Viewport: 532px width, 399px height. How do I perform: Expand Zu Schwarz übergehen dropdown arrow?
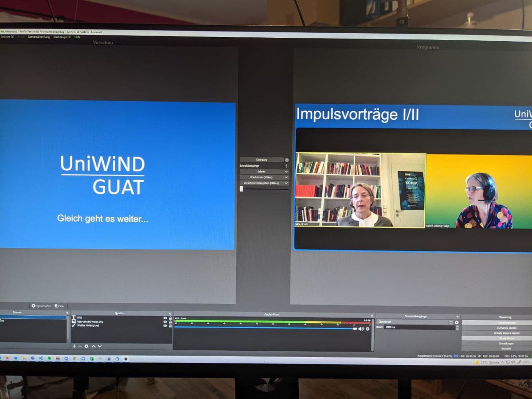click(287, 183)
